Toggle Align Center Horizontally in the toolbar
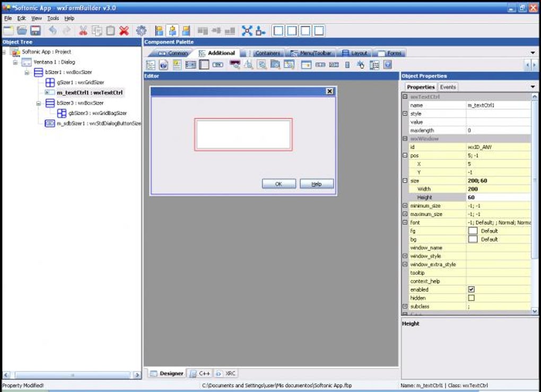Image resolution: width=541 pixels, height=392 pixels. click(172, 31)
